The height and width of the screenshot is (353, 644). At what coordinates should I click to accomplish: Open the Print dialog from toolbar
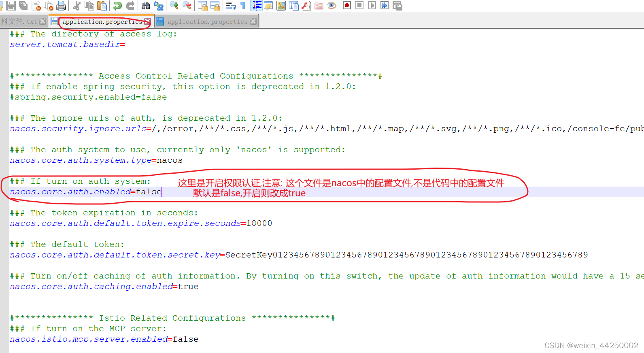[x=61, y=6]
